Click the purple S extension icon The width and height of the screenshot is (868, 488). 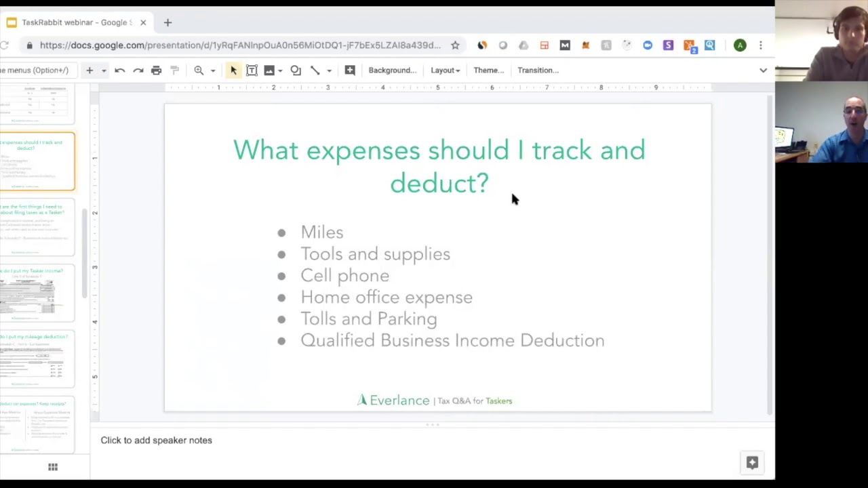(x=669, y=45)
